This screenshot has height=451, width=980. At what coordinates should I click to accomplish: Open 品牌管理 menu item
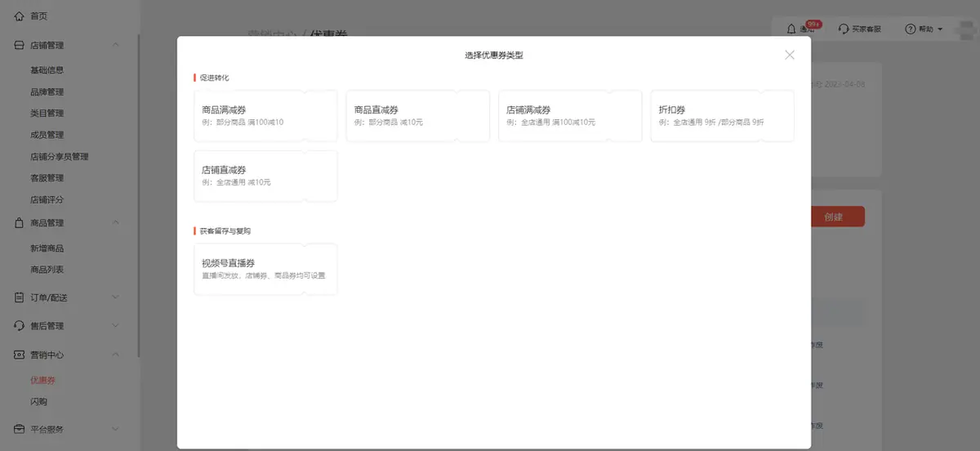[47, 92]
